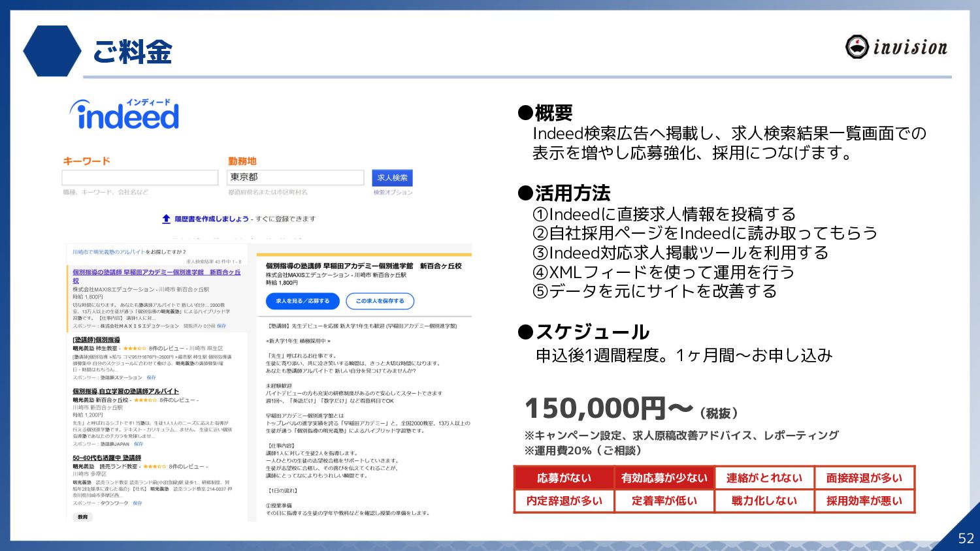Click the 勤務地 label
This screenshot has width=980, height=551.
(242, 161)
